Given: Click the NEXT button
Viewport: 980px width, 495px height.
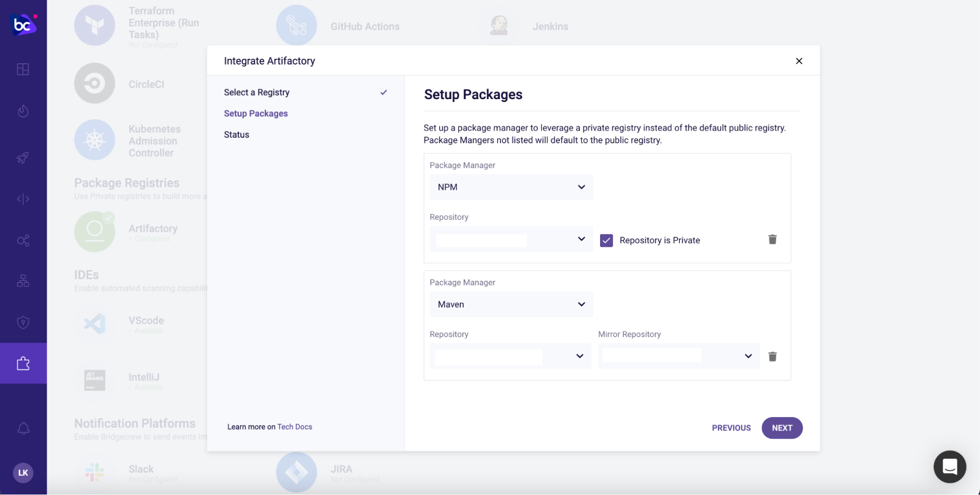Looking at the screenshot, I should (781, 428).
